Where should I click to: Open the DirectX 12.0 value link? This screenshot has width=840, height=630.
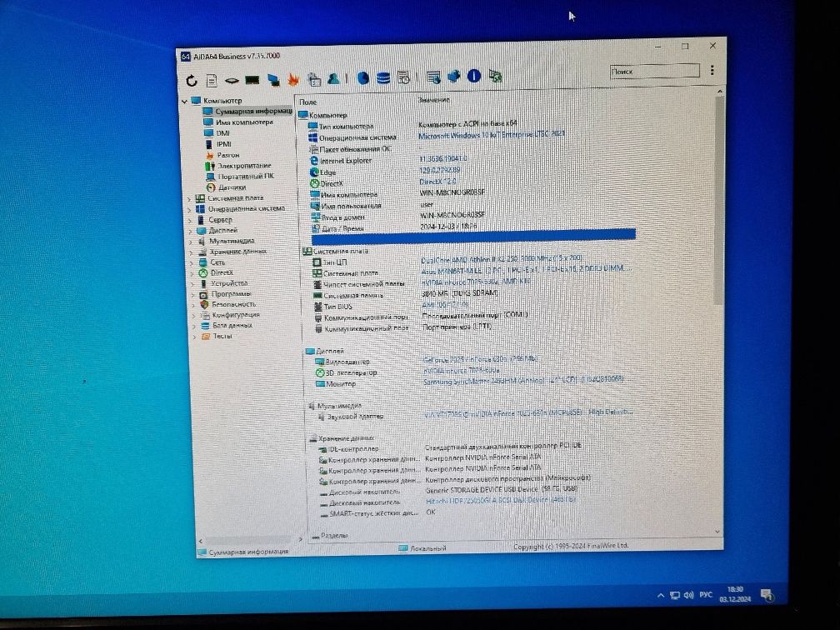click(x=437, y=182)
